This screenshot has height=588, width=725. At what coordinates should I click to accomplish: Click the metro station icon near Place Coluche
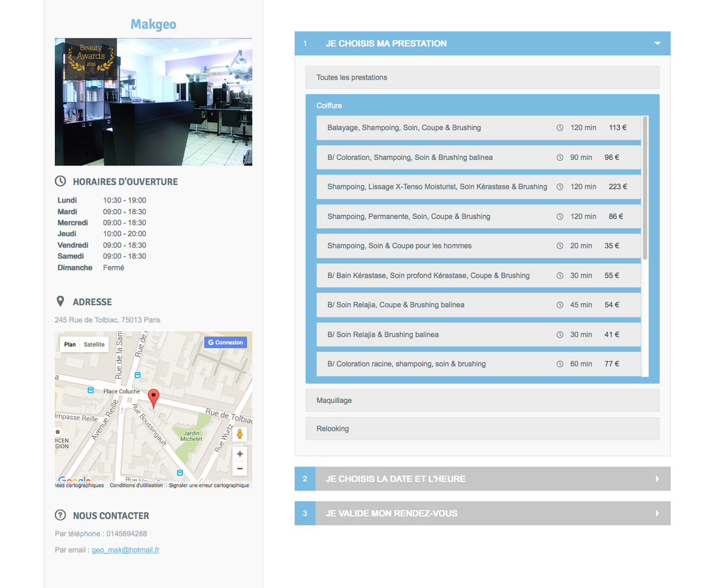(x=91, y=391)
